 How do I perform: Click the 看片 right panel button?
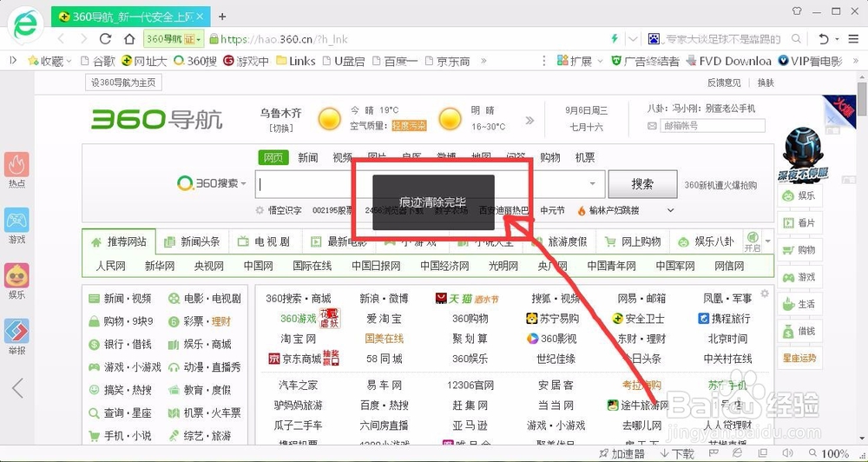799,222
